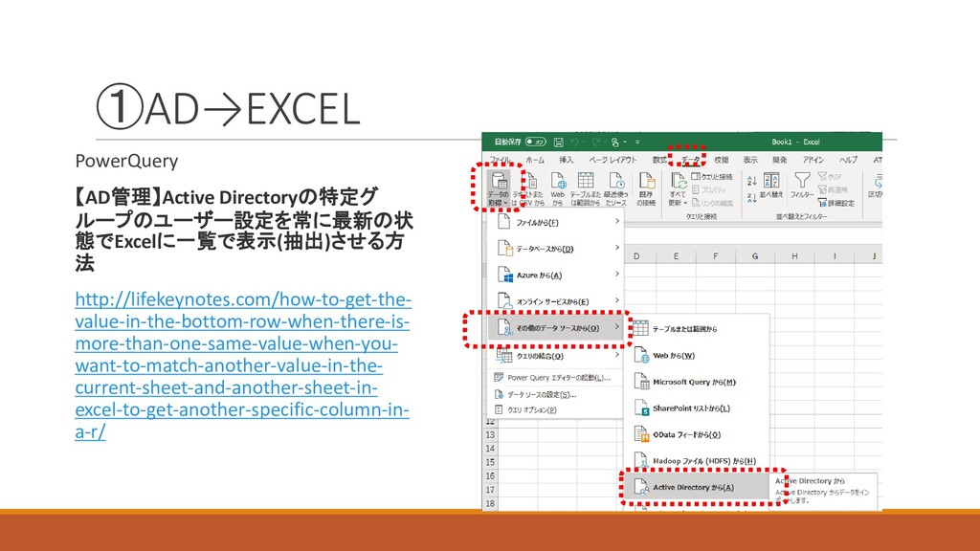
Task: Switch to the 開発 tab
Action: pyautogui.click(x=779, y=160)
